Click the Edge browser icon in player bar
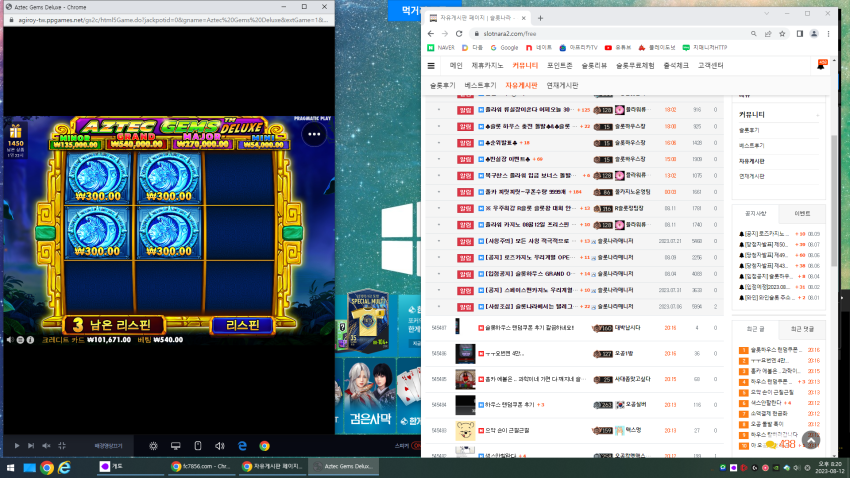The width and height of the screenshot is (850, 478). coord(242,445)
